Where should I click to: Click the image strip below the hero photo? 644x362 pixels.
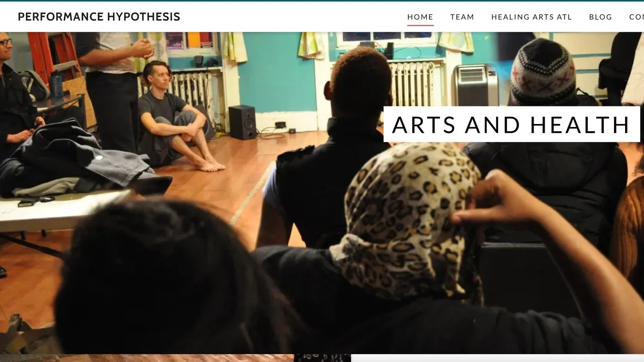175,358
